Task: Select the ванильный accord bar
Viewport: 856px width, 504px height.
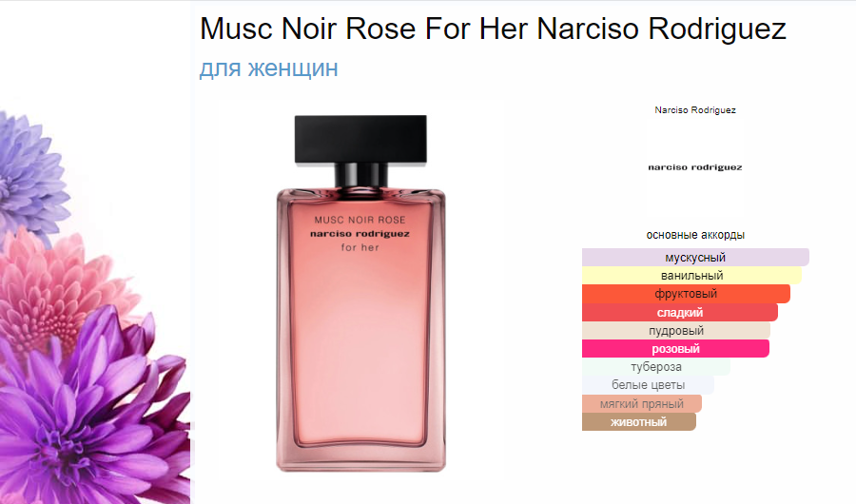Action: point(691,275)
